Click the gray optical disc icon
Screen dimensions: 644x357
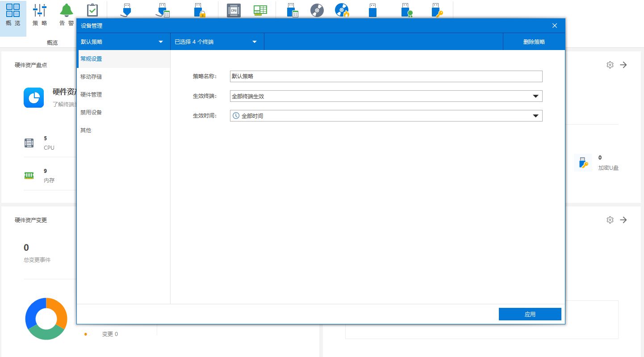click(317, 10)
